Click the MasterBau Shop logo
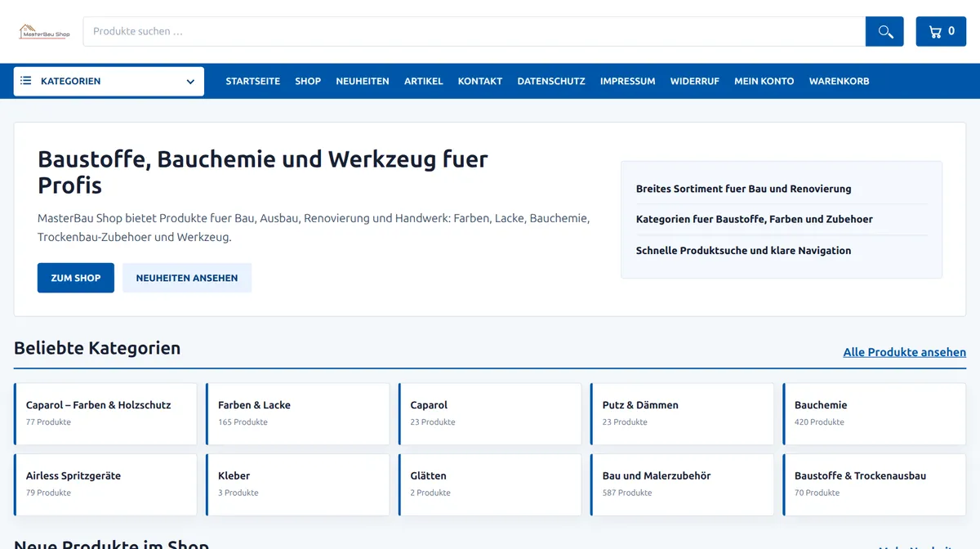This screenshot has width=980, height=549. tap(45, 32)
